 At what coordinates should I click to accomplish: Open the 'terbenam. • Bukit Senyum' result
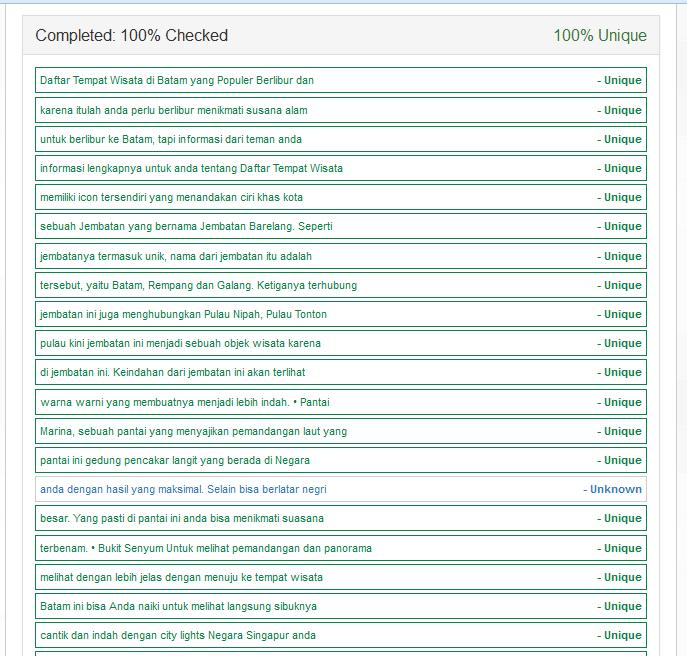pos(206,548)
